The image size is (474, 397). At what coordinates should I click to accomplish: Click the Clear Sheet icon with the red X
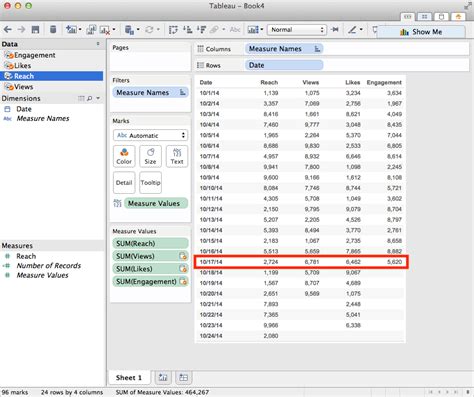tap(105, 30)
